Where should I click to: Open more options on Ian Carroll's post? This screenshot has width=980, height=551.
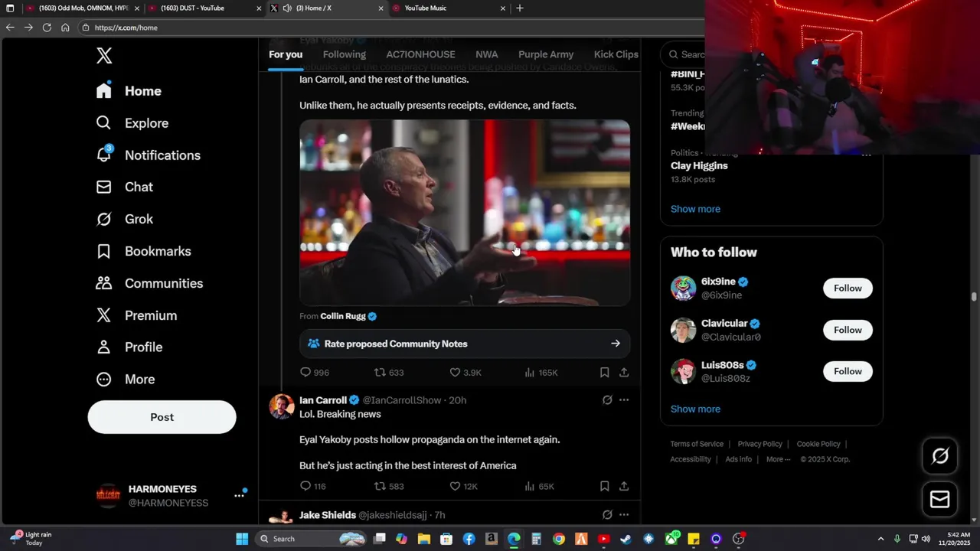(624, 400)
